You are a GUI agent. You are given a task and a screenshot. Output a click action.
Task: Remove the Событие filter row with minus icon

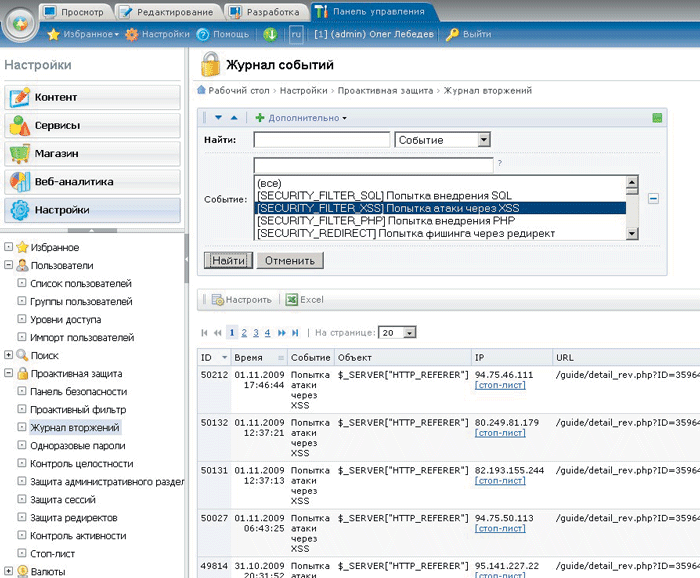653,198
